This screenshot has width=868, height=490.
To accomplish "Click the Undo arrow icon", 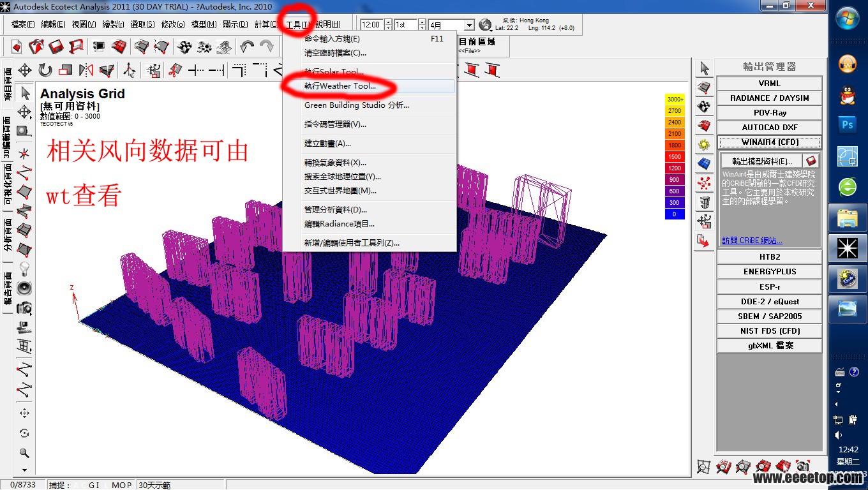I will click(247, 47).
